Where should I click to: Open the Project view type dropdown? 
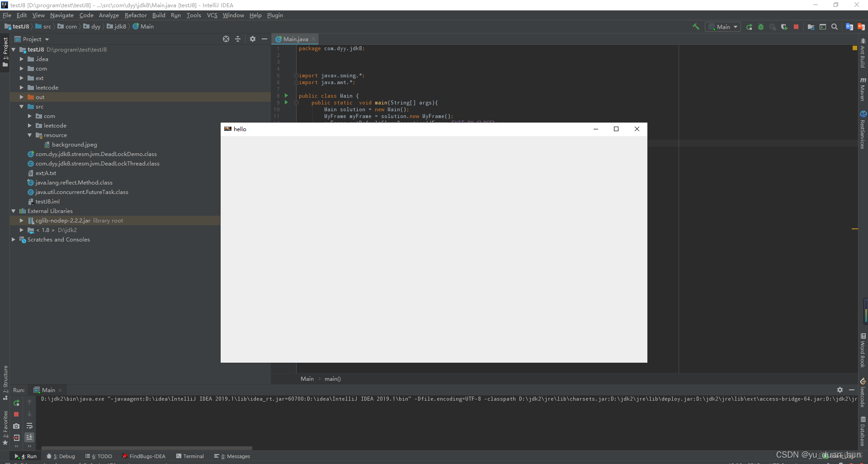[x=32, y=39]
